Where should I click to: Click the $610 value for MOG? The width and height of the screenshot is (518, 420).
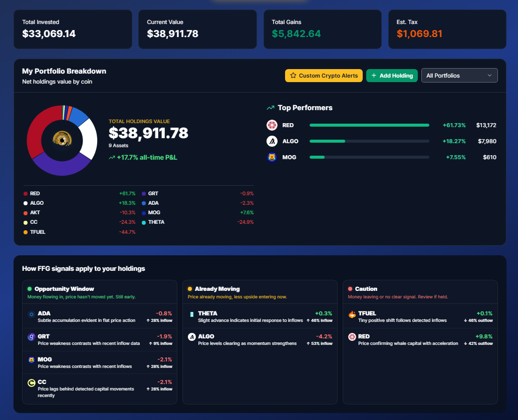click(489, 157)
